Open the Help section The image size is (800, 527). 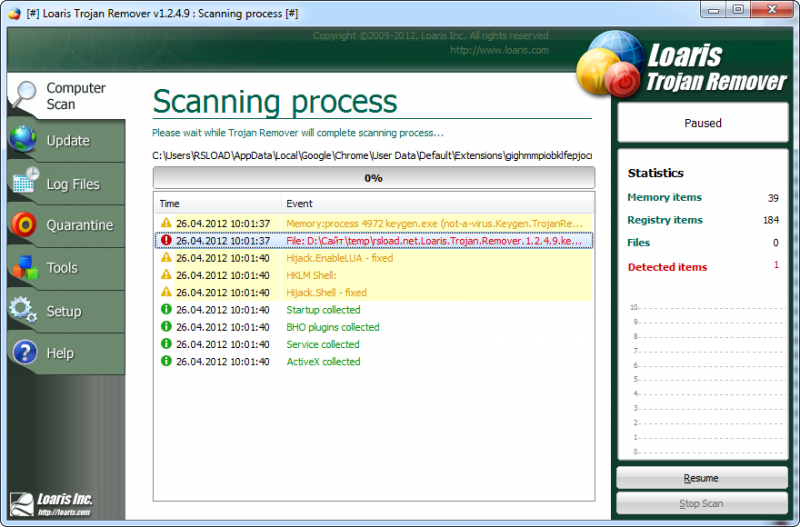pyautogui.click(x=66, y=354)
